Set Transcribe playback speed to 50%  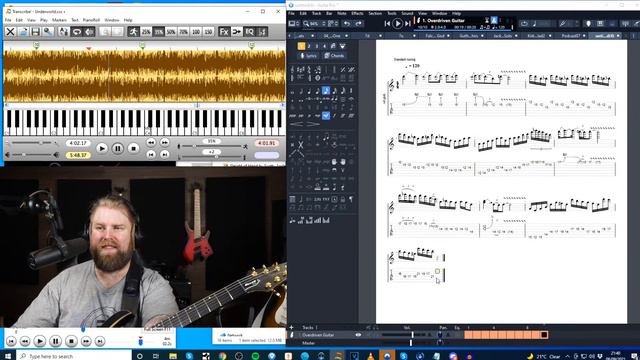click(x=171, y=31)
